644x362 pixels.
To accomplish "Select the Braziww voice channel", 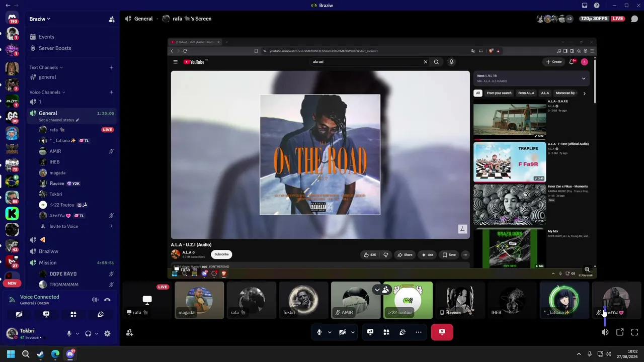I will coord(72,251).
